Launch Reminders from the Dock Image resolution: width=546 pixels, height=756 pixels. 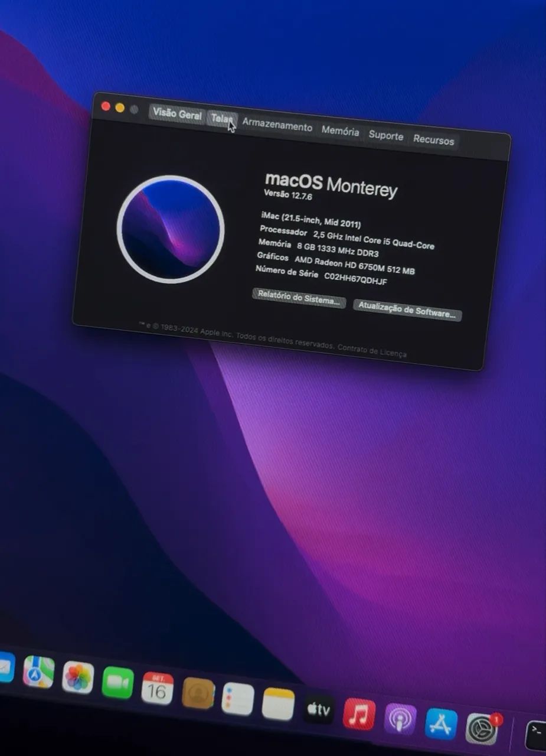(x=238, y=699)
